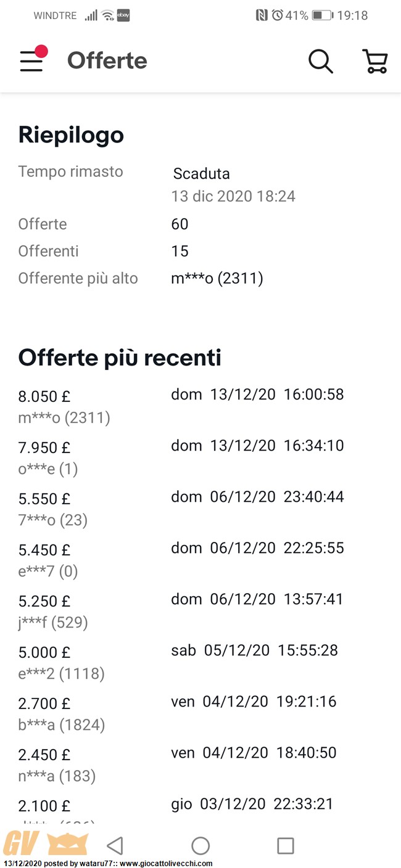401x868 pixels.
Task: Tap the Offerte page title
Action: click(107, 61)
